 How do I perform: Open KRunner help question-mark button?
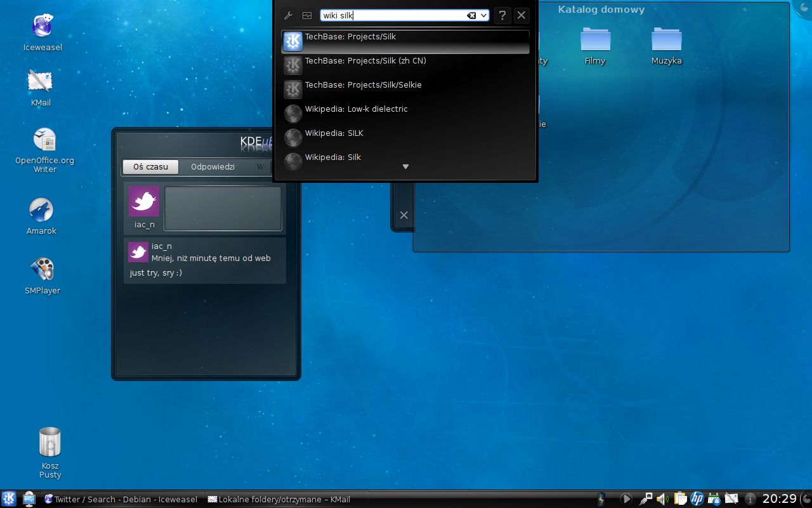coord(502,15)
